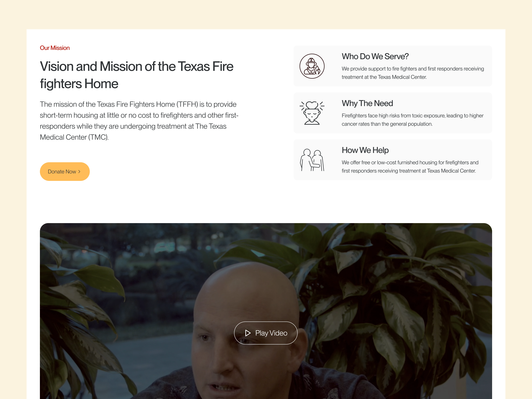Click the firefighter icon in the circle
Image resolution: width=532 pixels, height=399 pixels.
[x=312, y=66]
